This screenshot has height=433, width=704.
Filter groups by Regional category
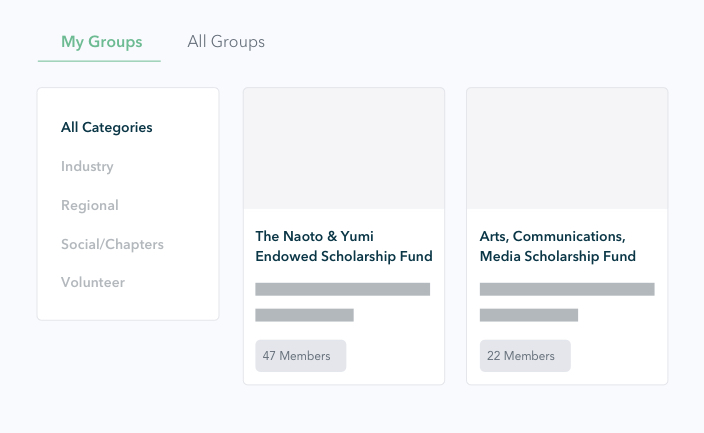(90, 205)
